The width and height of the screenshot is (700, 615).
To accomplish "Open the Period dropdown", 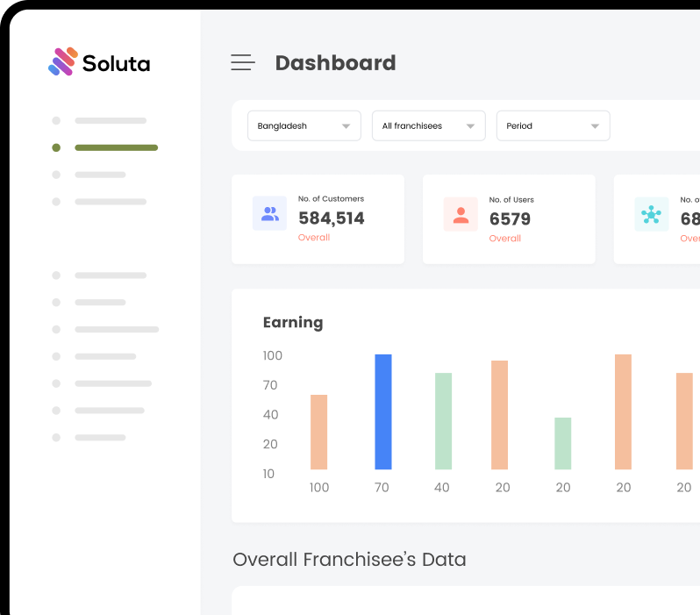I will tap(554, 126).
